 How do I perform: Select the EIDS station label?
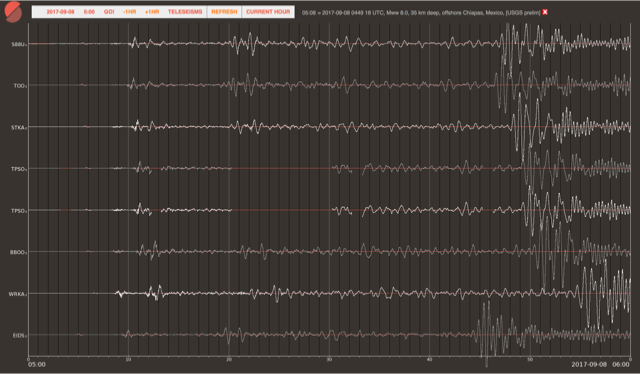click(20, 336)
